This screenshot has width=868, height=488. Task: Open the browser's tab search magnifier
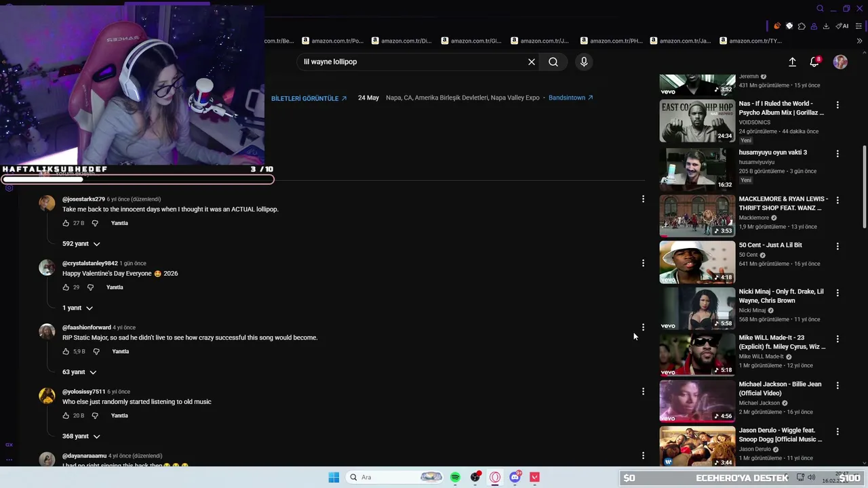click(x=820, y=9)
